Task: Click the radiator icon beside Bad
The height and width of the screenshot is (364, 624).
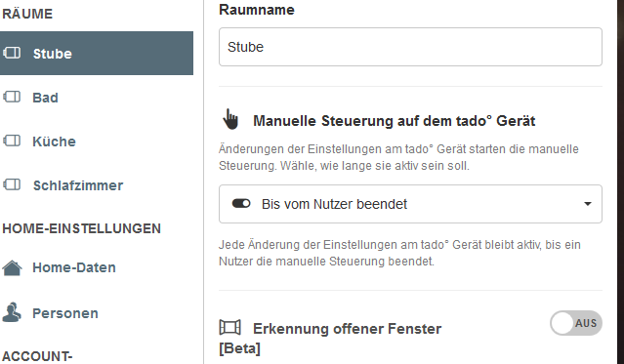Action: tap(12, 97)
